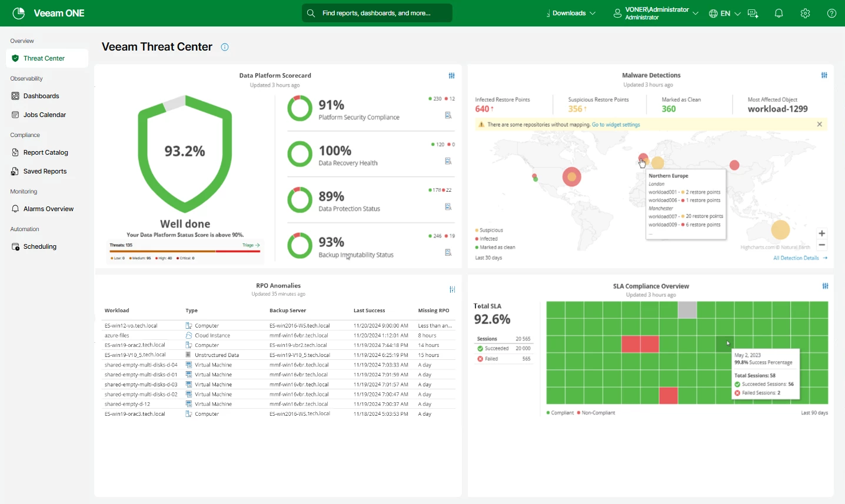
Task: Open the feedback chat icon in header
Action: (753, 14)
